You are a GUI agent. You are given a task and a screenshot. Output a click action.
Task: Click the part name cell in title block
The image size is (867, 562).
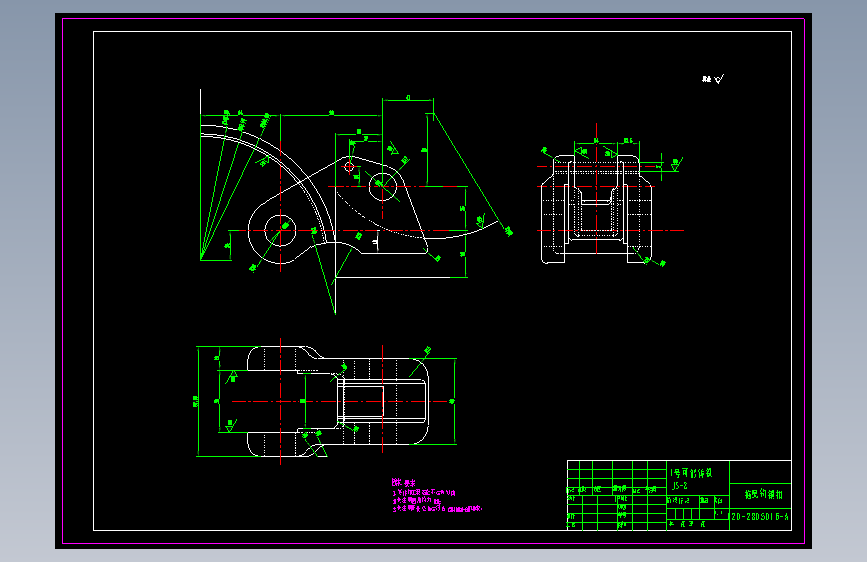point(761,496)
